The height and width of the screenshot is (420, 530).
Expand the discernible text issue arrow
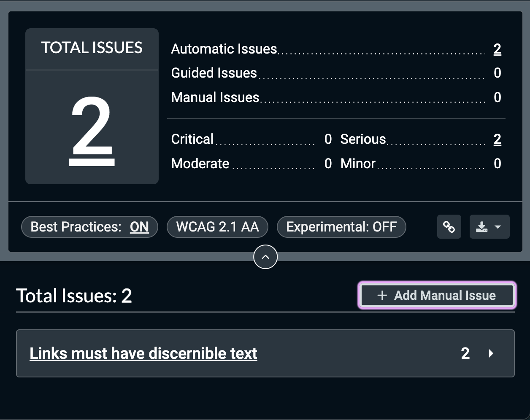click(491, 353)
